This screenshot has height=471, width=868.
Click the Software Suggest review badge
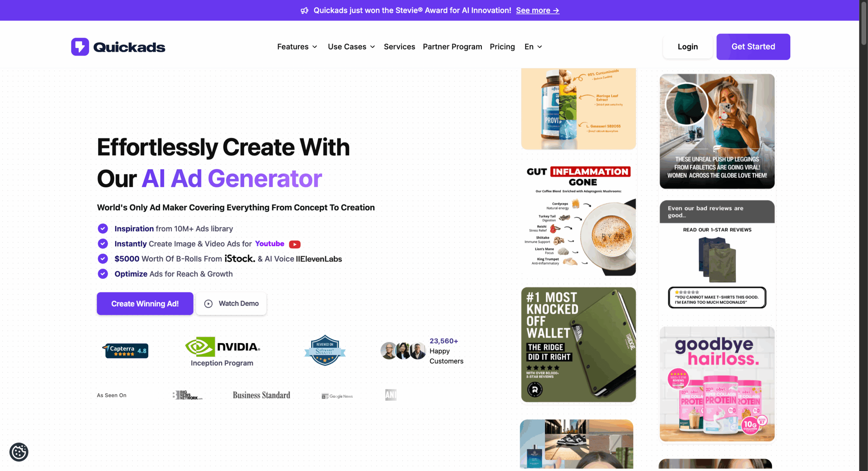point(325,350)
